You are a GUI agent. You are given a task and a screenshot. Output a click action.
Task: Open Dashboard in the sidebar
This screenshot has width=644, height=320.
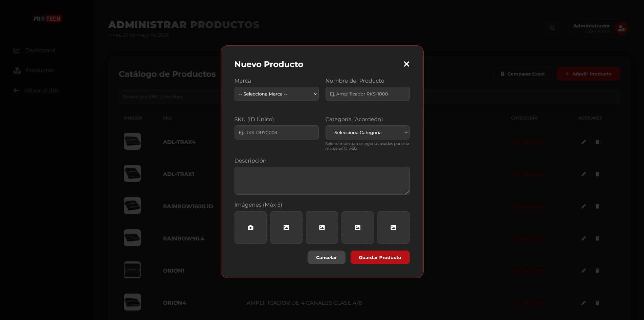34,50
